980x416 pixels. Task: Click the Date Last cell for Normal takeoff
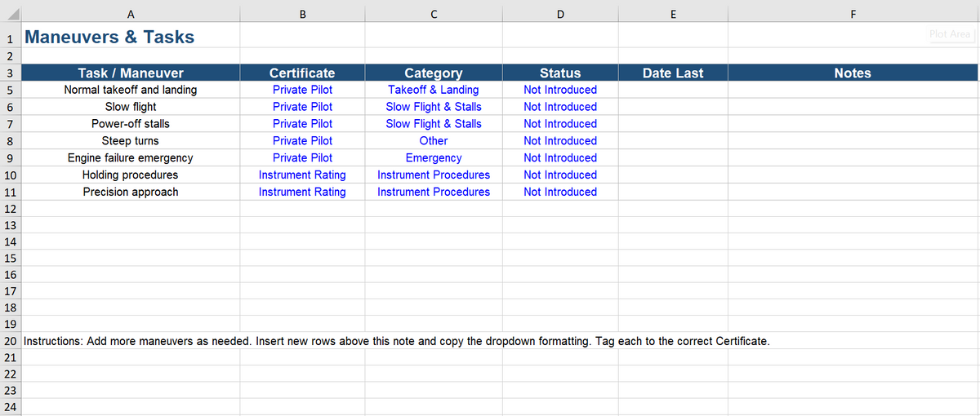point(673,90)
